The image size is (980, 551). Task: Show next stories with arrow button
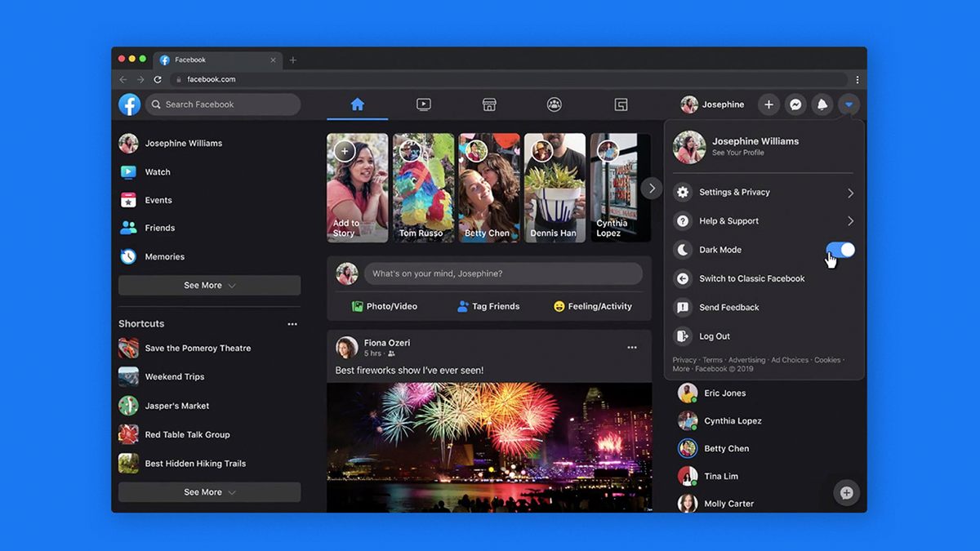pos(651,189)
